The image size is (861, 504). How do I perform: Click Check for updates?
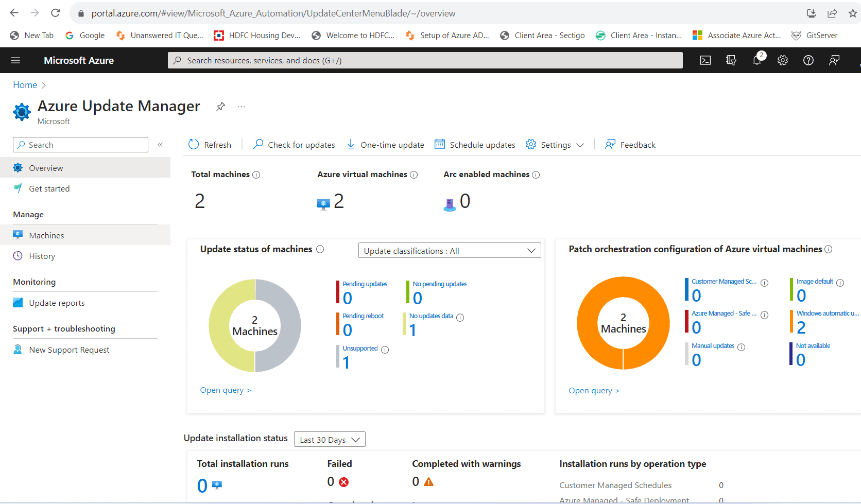294,145
